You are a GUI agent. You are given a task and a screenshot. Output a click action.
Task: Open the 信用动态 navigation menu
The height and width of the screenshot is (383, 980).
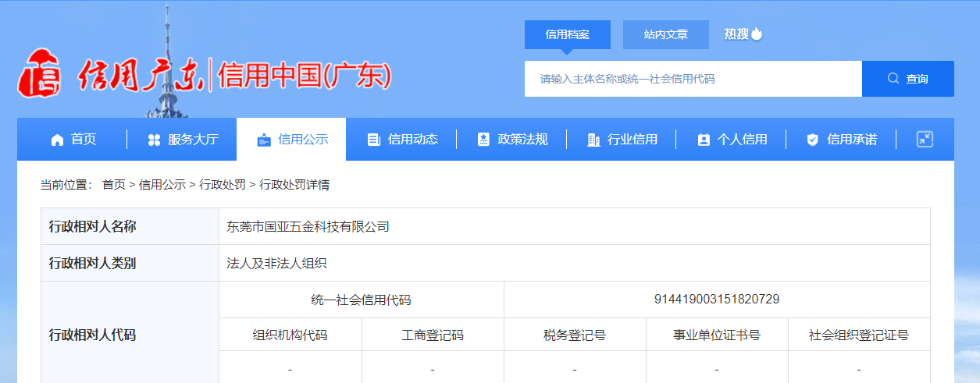[x=401, y=140]
